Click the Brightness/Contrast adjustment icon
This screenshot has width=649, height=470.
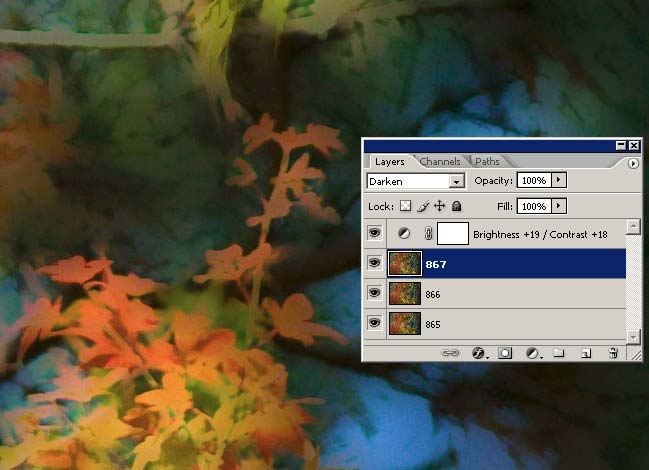point(404,233)
